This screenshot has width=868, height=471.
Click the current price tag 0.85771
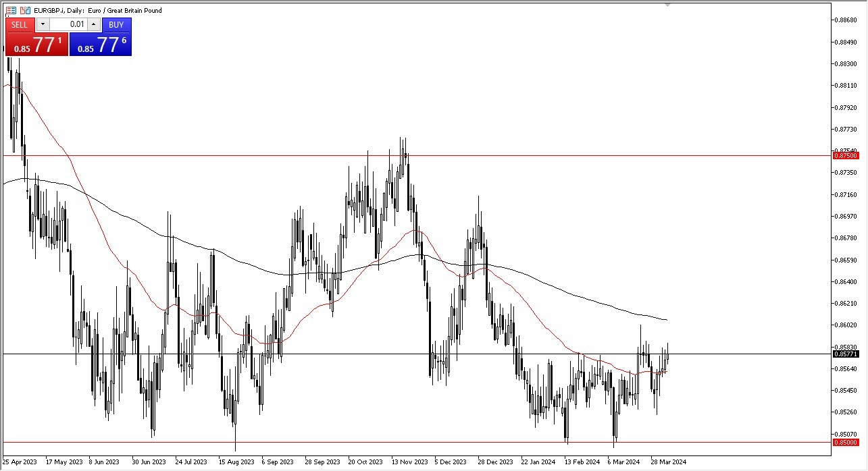(x=847, y=354)
